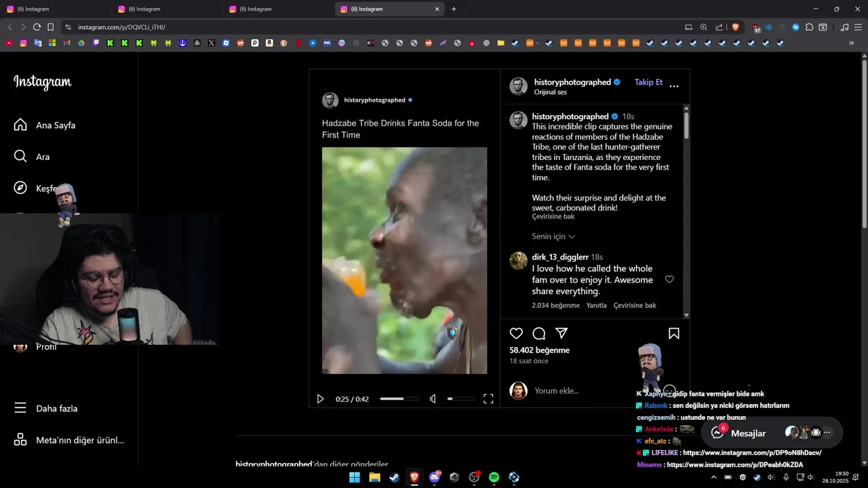Open the YouTube bookmark
This screenshot has height=488, width=868.
[9, 43]
